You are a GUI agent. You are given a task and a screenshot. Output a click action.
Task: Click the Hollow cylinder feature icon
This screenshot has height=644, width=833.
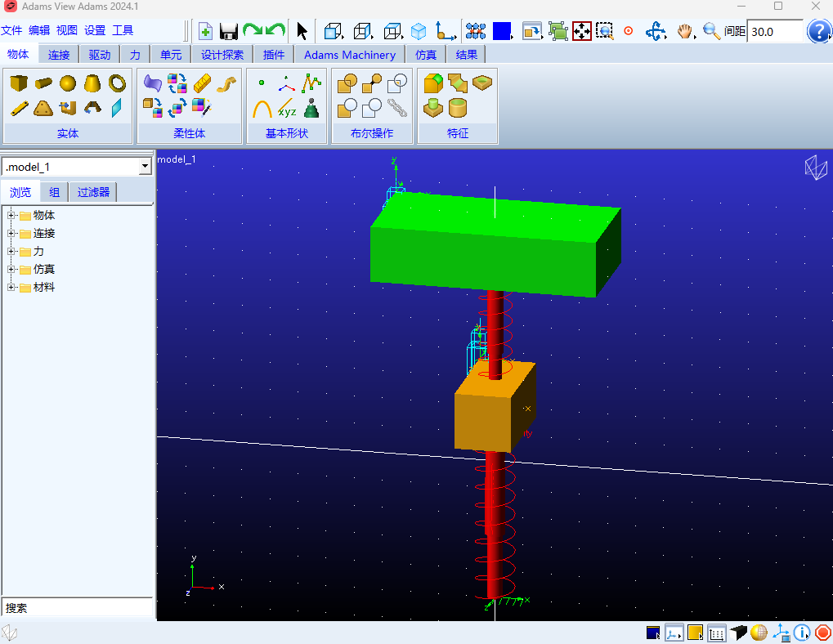point(458,109)
